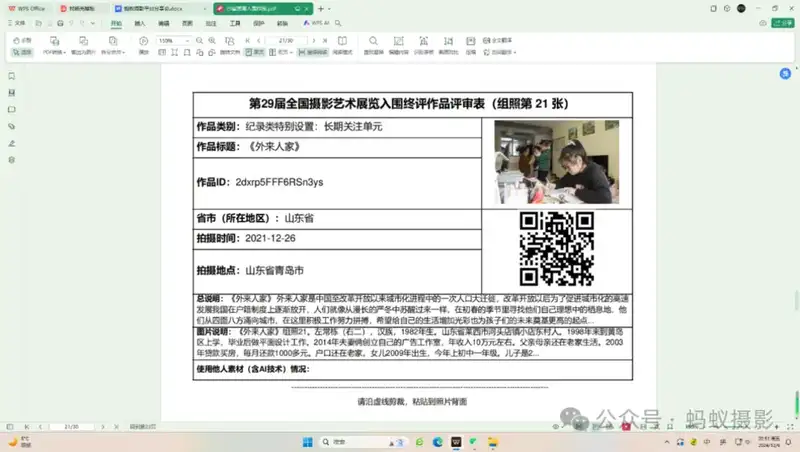Switch to the Start ribbon tab
The width and height of the screenshot is (800, 452).
[x=116, y=23]
